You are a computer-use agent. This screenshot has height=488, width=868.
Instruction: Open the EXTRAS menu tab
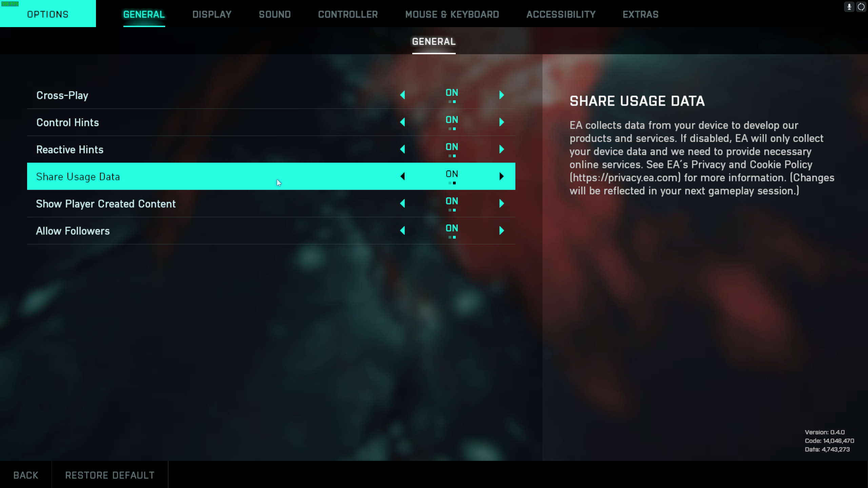[x=641, y=14]
